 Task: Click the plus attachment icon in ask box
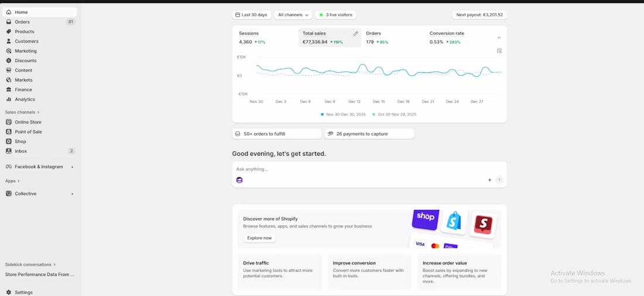489,180
